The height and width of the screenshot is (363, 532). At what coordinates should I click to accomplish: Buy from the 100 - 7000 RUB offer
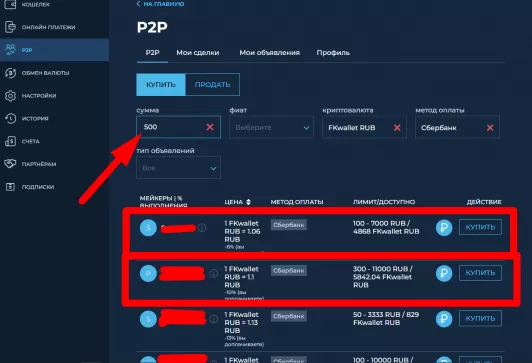(x=480, y=227)
